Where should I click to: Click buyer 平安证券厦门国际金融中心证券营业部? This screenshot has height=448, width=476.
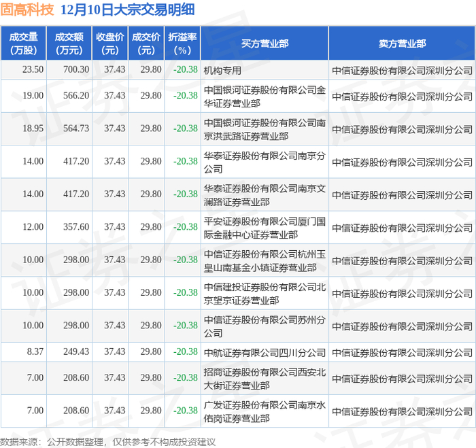[265, 228]
